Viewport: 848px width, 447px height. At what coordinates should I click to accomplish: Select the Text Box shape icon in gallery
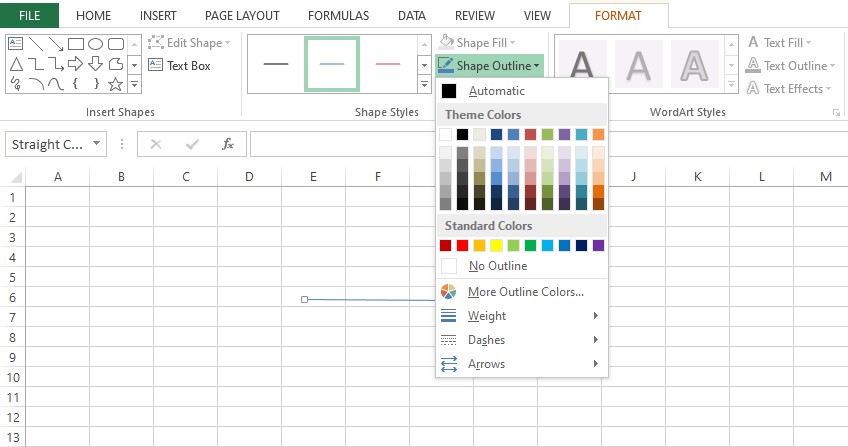(x=16, y=44)
